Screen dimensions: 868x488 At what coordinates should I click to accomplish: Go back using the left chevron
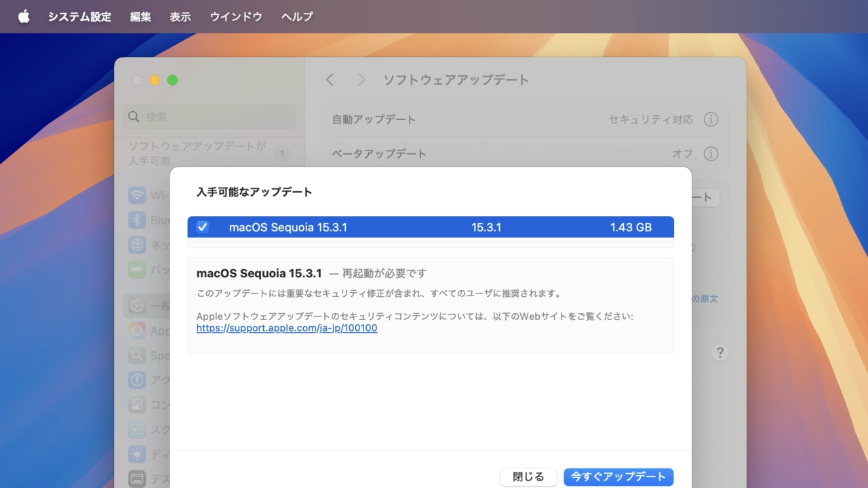[330, 80]
